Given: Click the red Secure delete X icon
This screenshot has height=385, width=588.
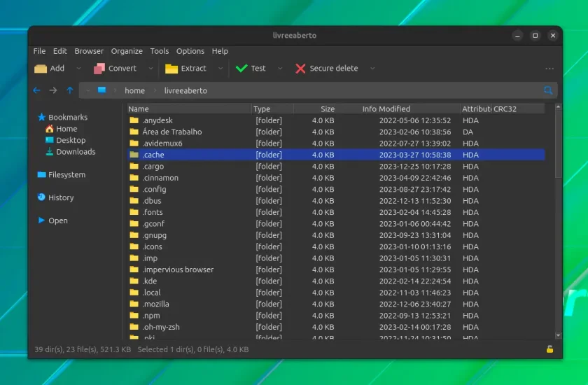Looking at the screenshot, I should point(300,69).
